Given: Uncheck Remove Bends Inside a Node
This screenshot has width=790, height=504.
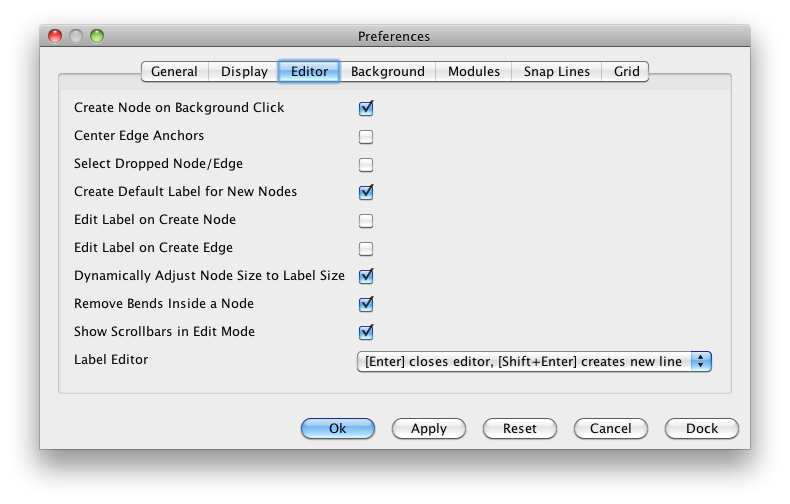Looking at the screenshot, I should (x=366, y=304).
